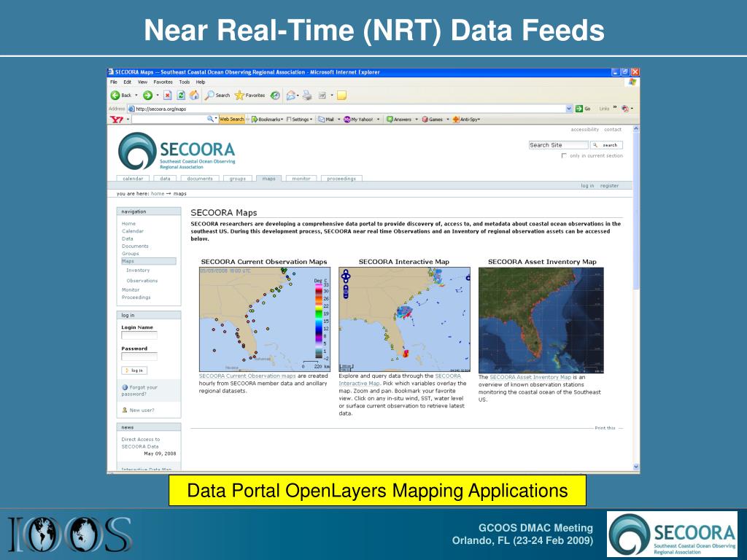This screenshot has height=560, width=747.
Task: Open the Mail envelope toolbar icon
Action: (x=290, y=96)
